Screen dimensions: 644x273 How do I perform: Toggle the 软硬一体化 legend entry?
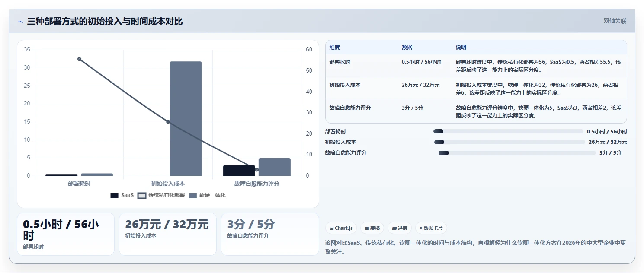[207, 195]
